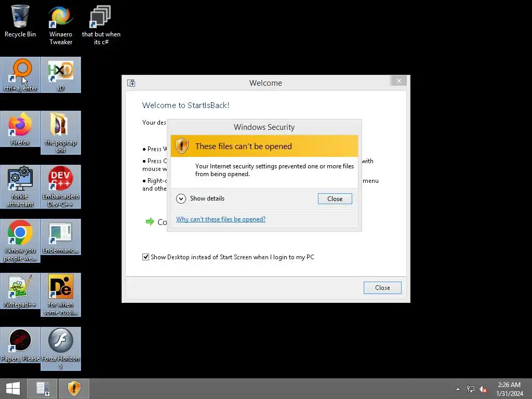Viewport: 532px width, 399px height.
Task: Expand Show details in Windows Security
Action: (x=200, y=198)
